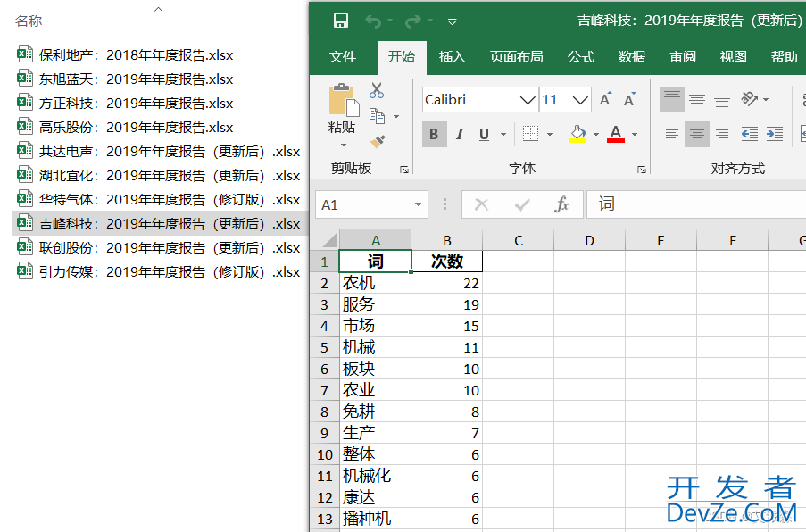The height and width of the screenshot is (532, 806).
Task: Switch to the 视图 ribbon tab
Action: (x=733, y=56)
